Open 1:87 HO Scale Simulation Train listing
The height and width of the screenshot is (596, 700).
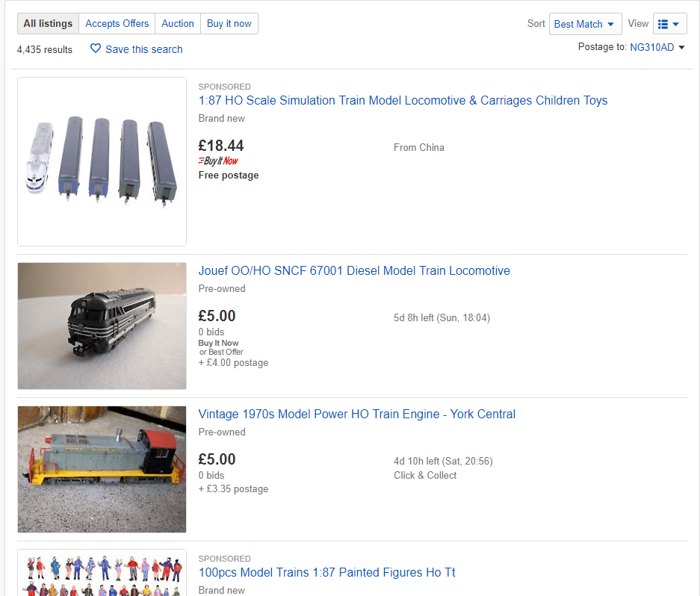(403, 100)
